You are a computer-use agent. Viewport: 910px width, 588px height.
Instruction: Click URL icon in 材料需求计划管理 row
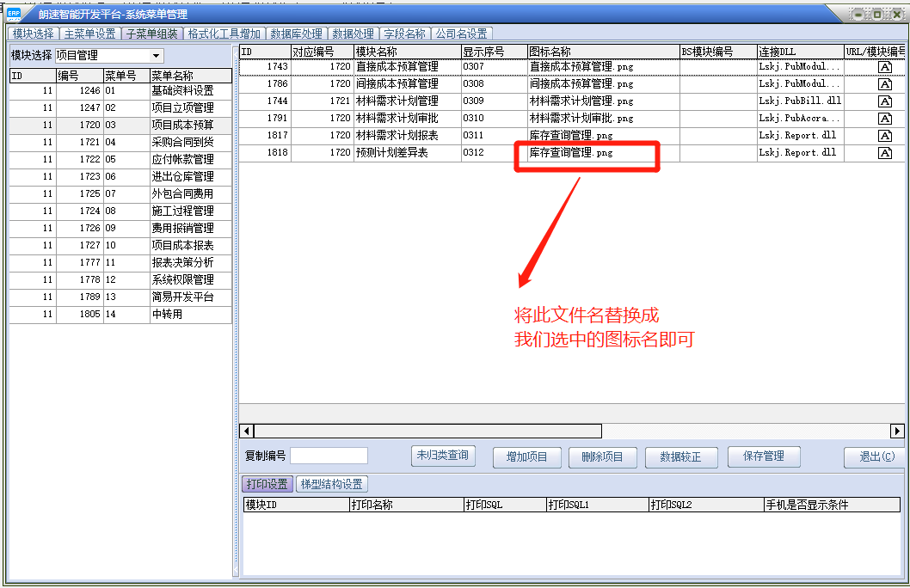884,101
